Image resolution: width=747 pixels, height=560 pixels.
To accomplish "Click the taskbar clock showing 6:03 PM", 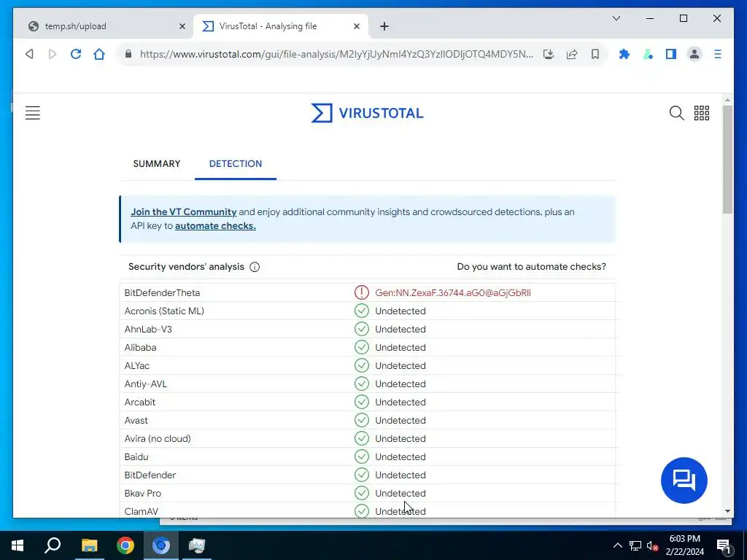I will coord(684,545).
